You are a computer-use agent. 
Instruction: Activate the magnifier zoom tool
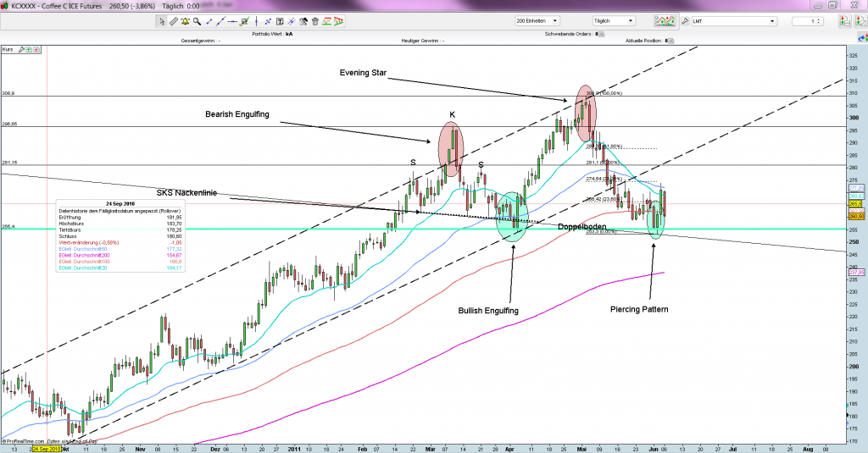tap(196, 21)
